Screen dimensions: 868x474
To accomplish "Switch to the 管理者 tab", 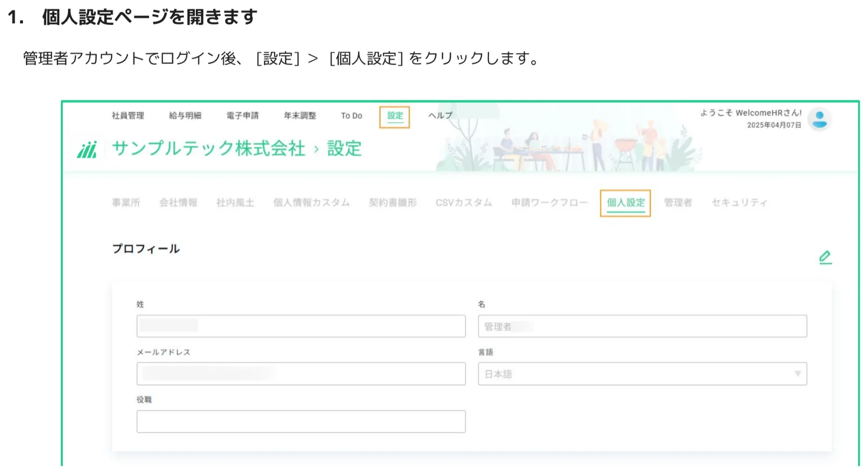I will point(678,202).
